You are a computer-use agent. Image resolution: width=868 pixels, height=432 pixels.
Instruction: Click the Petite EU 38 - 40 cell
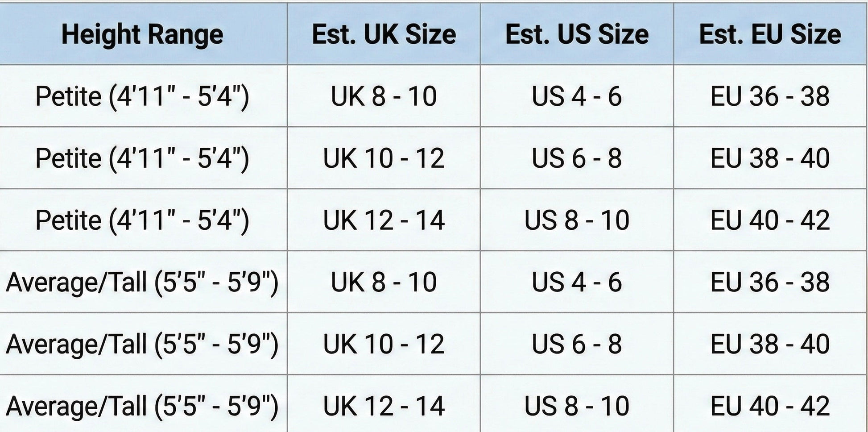click(770, 158)
